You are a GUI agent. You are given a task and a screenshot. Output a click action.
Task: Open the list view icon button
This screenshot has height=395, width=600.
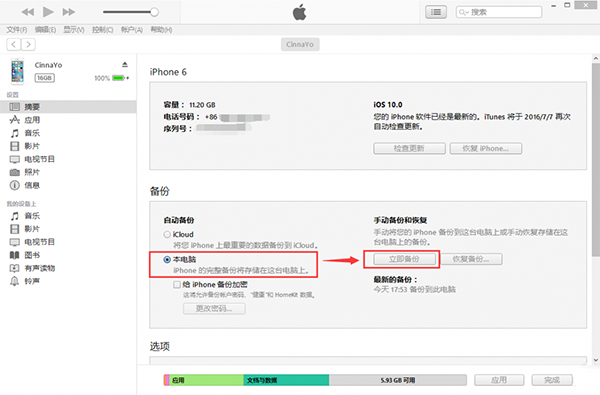pos(436,12)
